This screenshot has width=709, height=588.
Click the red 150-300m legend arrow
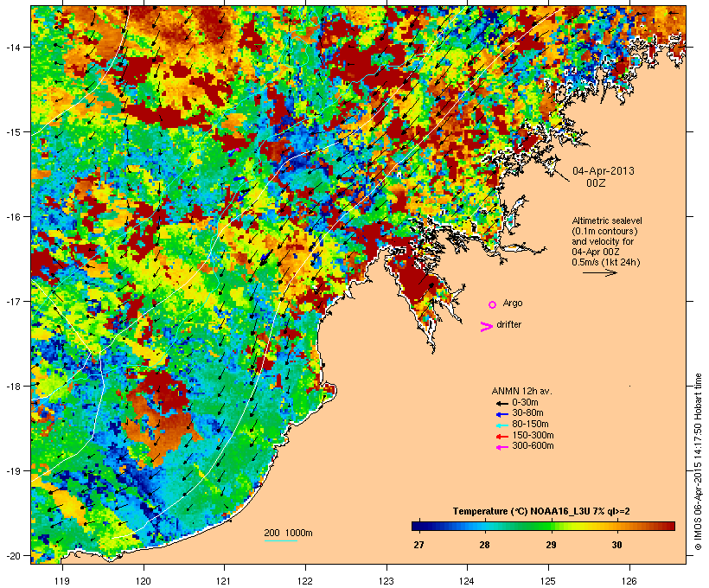click(501, 436)
